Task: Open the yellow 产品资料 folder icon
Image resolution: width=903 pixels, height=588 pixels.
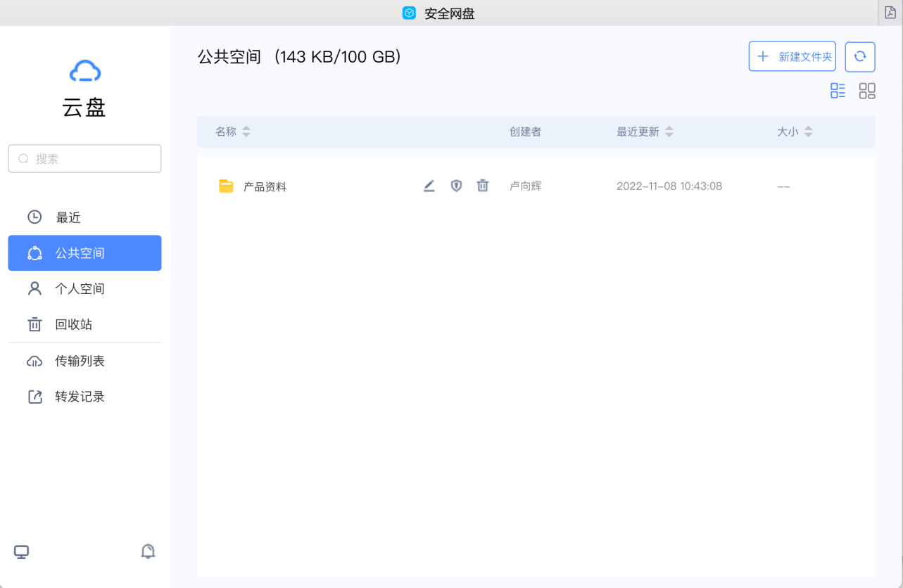Action: (225, 186)
